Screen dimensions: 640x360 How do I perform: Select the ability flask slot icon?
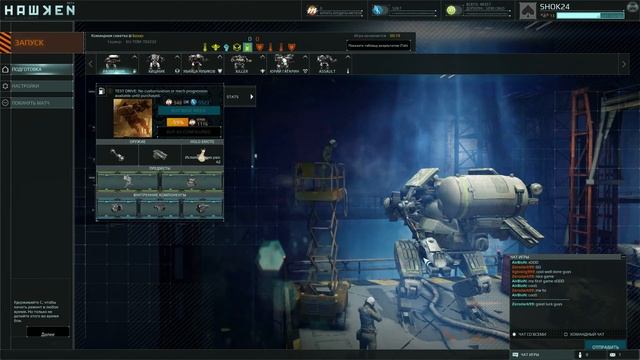point(202,155)
